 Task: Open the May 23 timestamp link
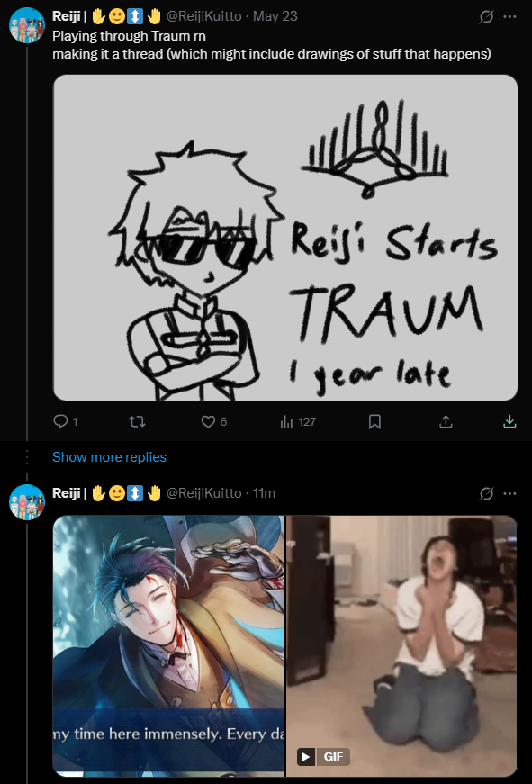pos(275,16)
